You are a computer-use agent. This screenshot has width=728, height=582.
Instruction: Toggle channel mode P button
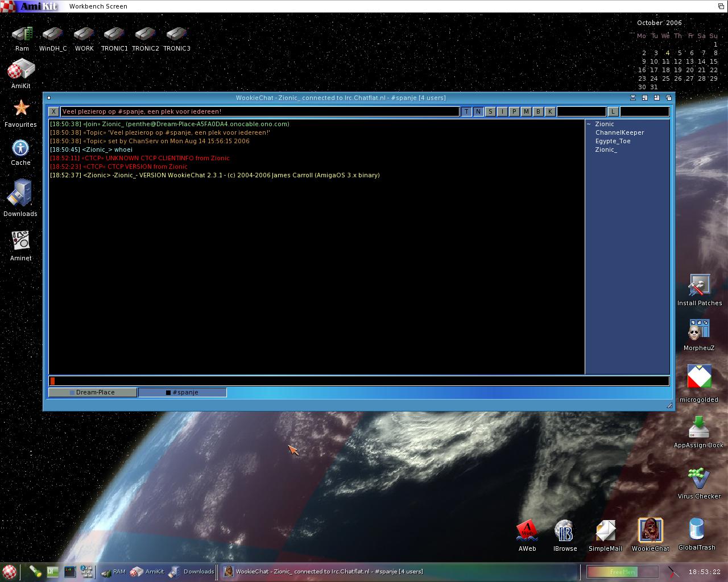514,111
